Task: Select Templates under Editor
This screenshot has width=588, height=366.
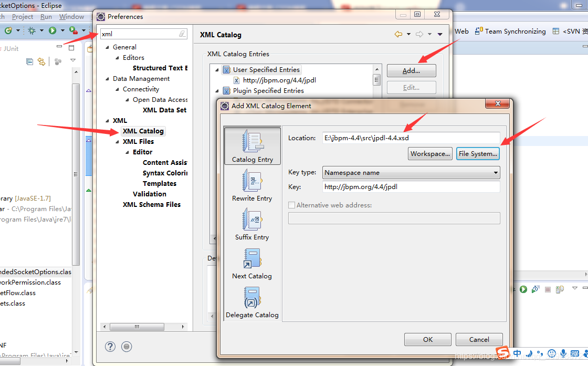Action: coord(160,183)
